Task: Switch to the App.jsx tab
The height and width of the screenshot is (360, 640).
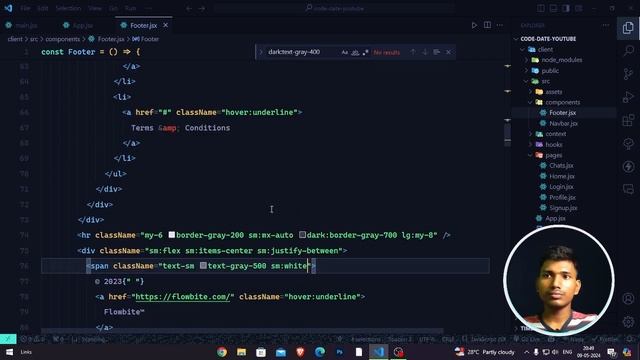Action: tap(83, 25)
